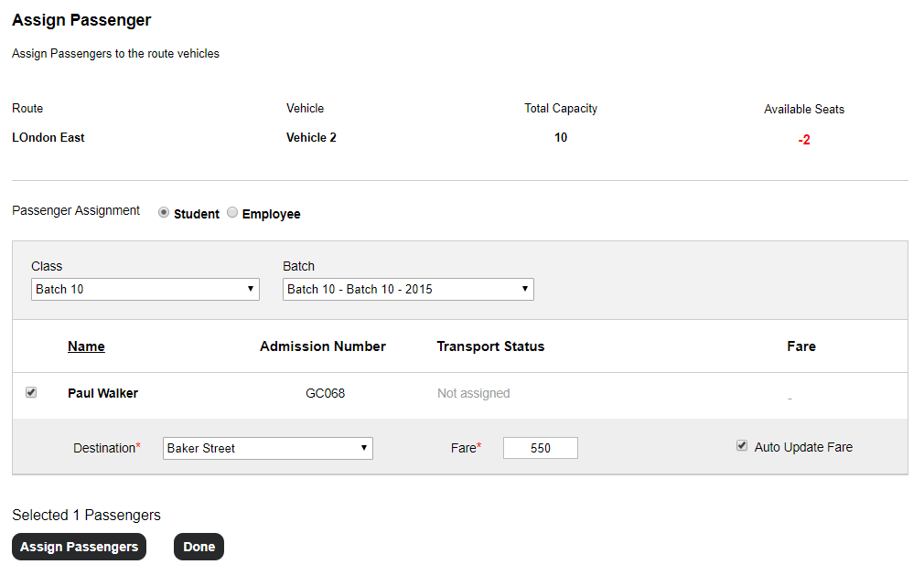This screenshot has height=575, width=924.
Task: Click the red -2 available seats value
Action: point(803,141)
